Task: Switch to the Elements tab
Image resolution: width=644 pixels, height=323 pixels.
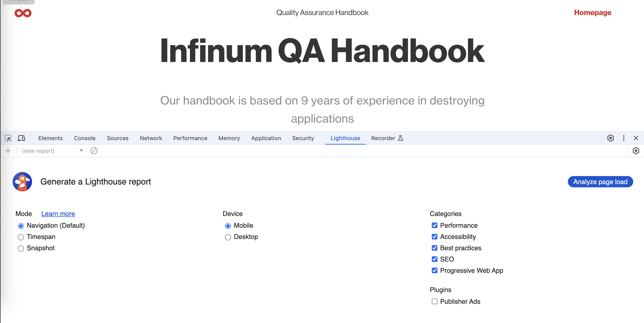Action: click(x=51, y=138)
